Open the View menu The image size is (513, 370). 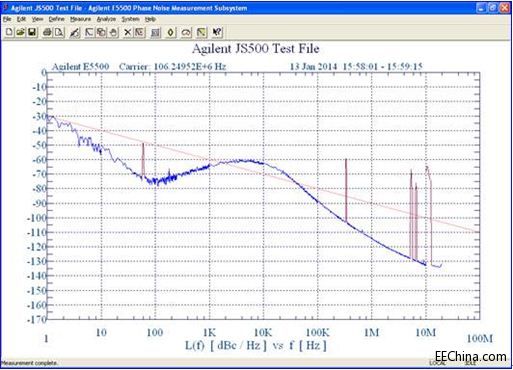pos(37,19)
